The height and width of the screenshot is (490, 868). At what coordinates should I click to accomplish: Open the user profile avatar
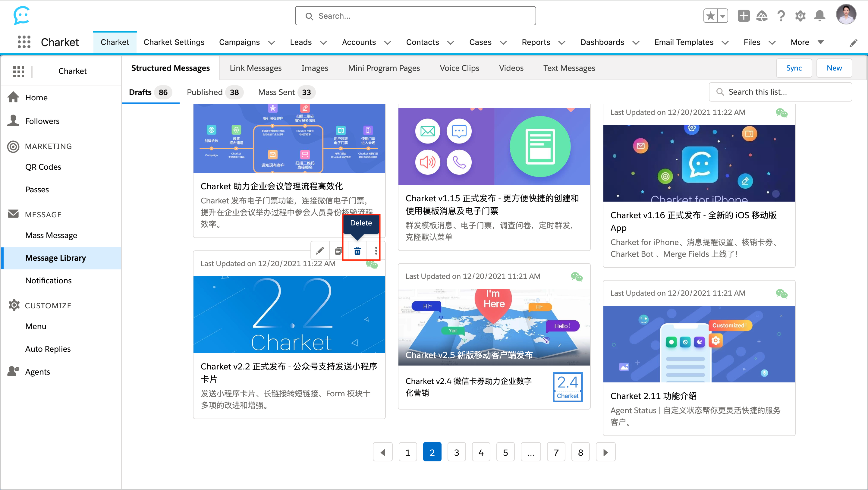coord(846,14)
